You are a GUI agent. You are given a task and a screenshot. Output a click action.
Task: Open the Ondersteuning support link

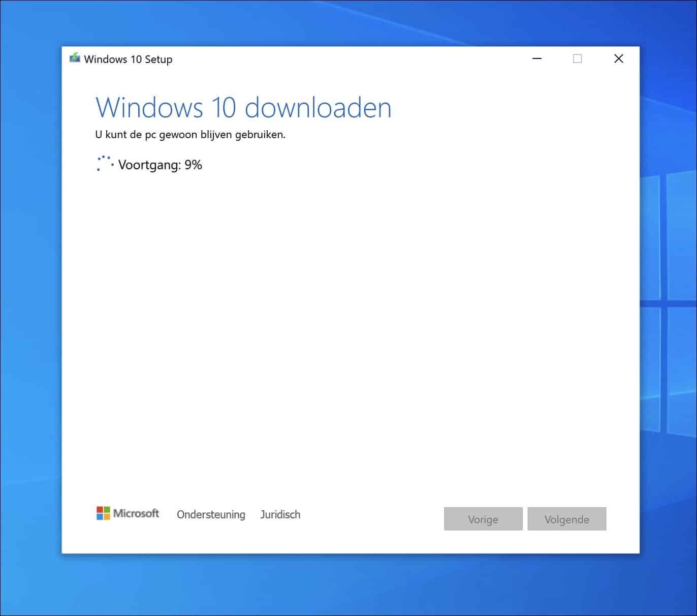click(211, 514)
